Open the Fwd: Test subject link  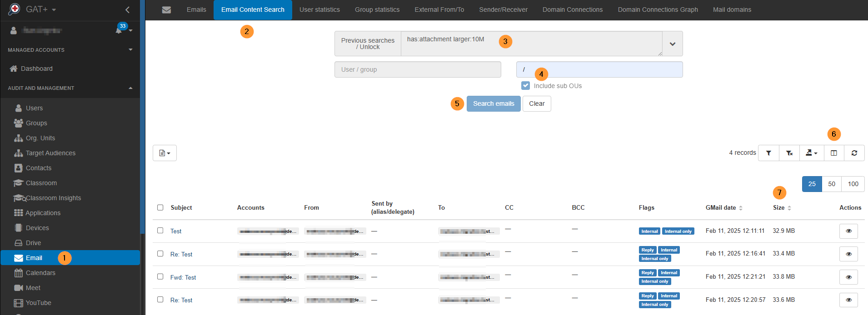click(x=183, y=277)
